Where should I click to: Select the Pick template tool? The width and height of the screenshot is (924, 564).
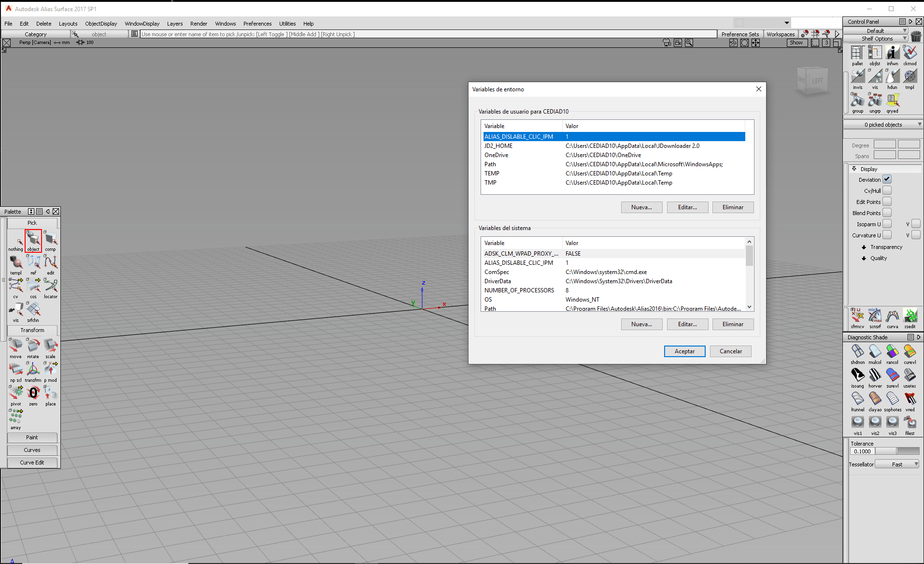pos(16,264)
